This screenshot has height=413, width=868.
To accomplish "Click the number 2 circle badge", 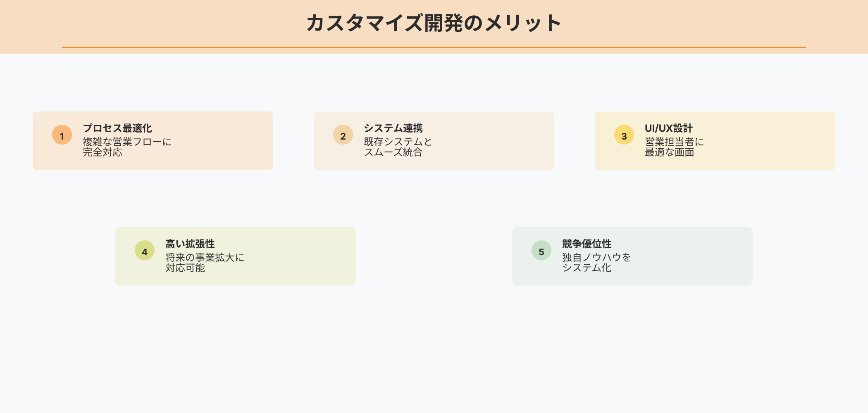I will coord(343,135).
